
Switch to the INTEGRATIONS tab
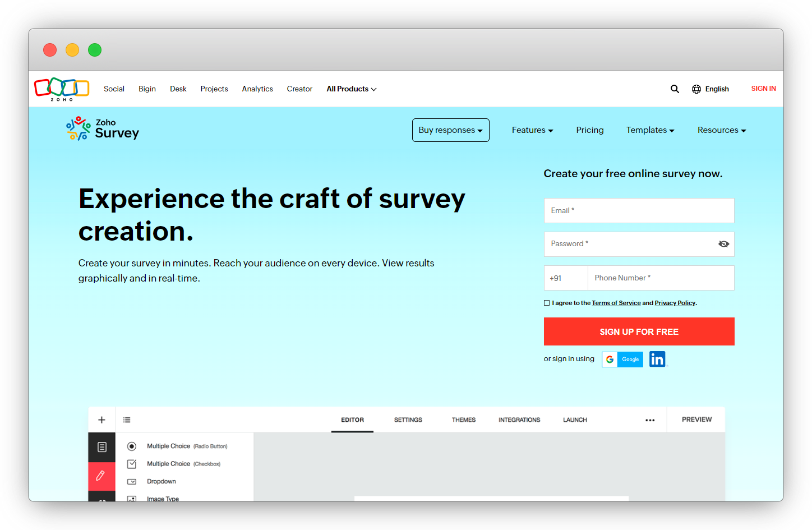pyautogui.click(x=519, y=420)
